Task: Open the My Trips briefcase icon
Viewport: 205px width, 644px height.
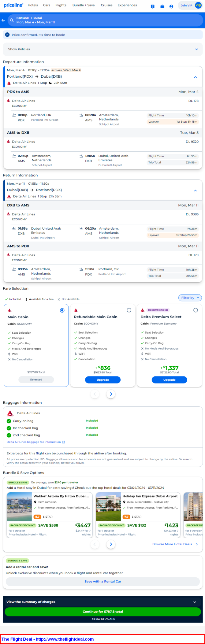Action: [162, 6]
